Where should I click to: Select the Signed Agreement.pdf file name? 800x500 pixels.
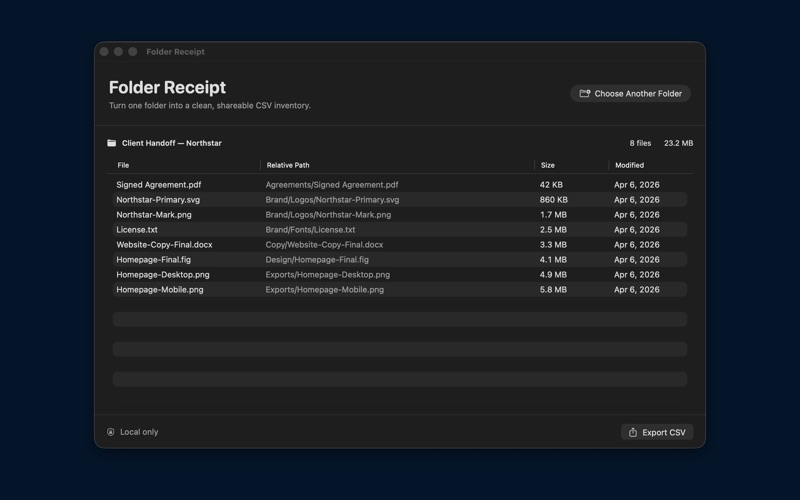[159, 185]
